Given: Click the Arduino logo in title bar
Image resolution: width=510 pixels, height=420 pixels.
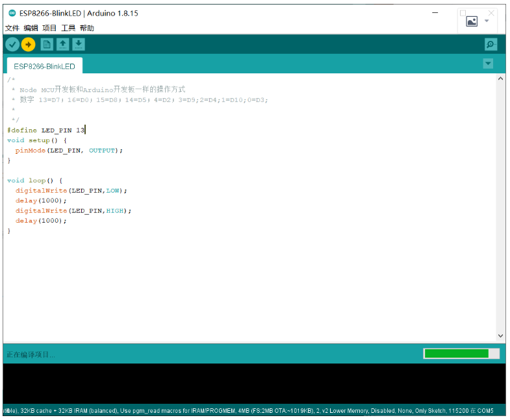Looking at the screenshot, I should tap(12, 13).
